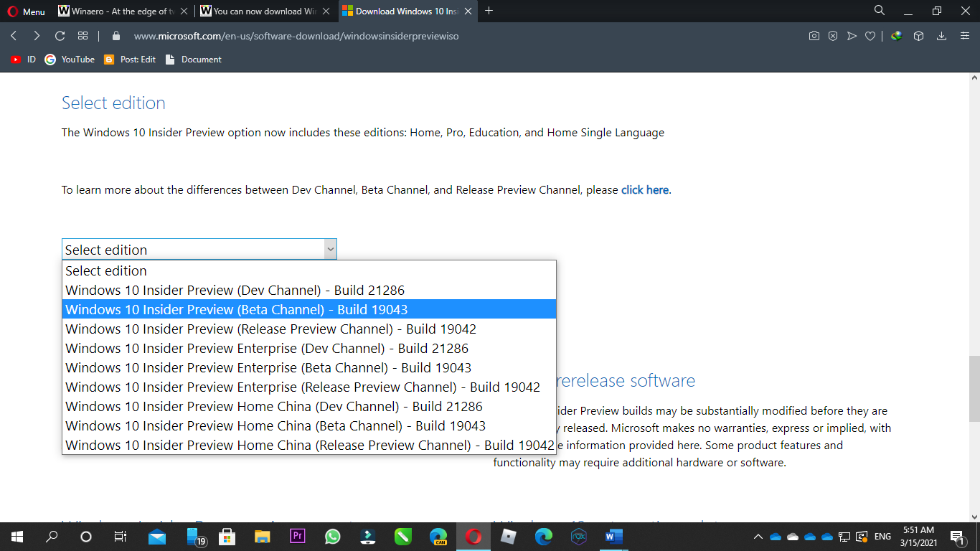Click the address bar URL

tap(296, 36)
